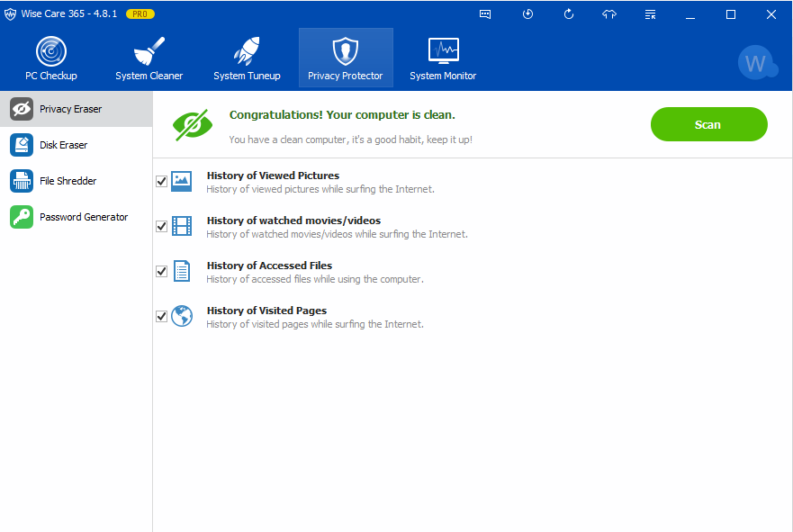The width and height of the screenshot is (793, 532).
Task: Click the green crossed-eye status icon
Action: [x=193, y=124]
